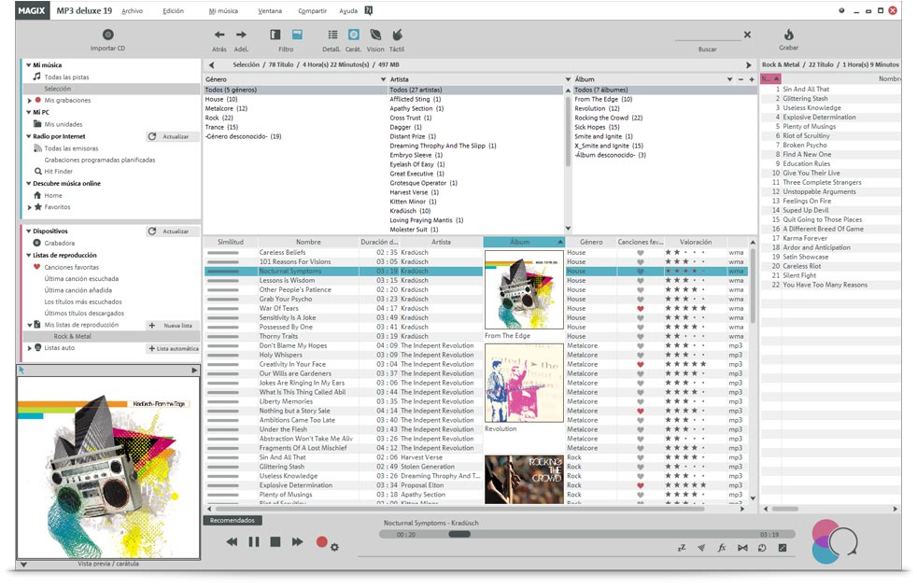Image resolution: width=917 pixels, height=588 pixels.
Task: Click the From The Edge album cover thumbnail
Action: [524, 290]
